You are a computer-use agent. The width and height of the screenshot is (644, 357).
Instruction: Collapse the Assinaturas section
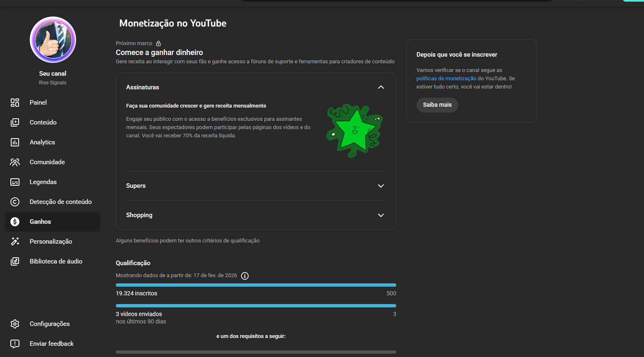tap(381, 87)
